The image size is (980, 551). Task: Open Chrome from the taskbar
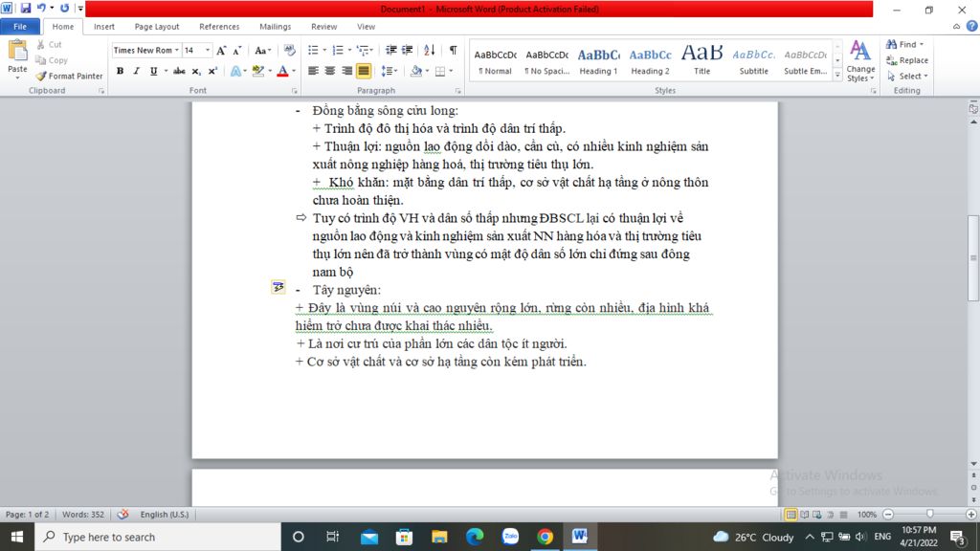click(x=545, y=537)
